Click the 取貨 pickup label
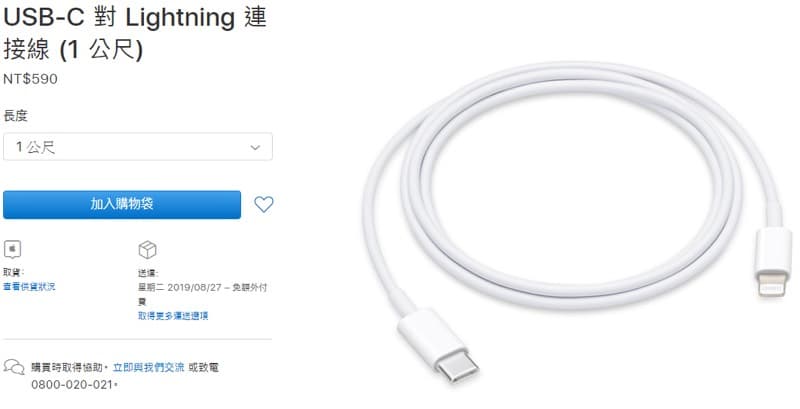The image size is (800, 409). [13, 273]
